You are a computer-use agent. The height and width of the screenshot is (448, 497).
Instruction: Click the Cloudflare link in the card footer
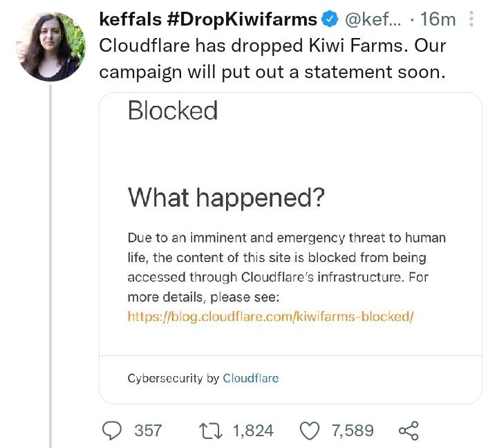pyautogui.click(x=250, y=378)
